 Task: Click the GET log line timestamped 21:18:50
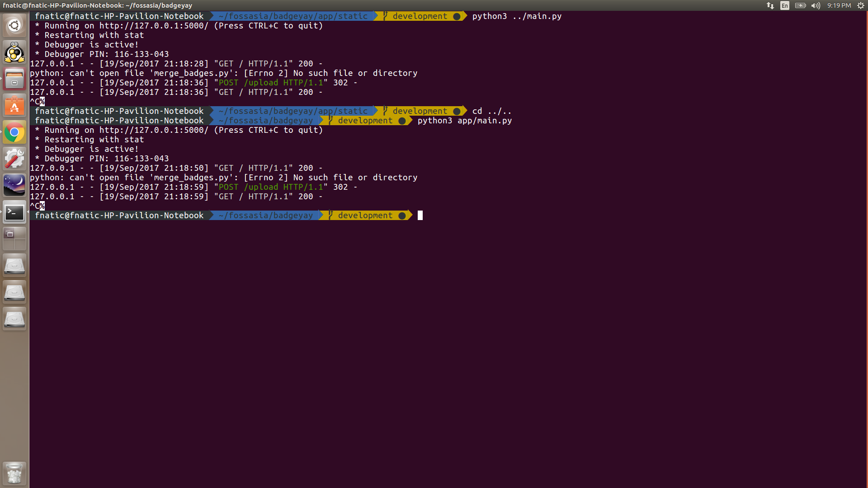176,168
